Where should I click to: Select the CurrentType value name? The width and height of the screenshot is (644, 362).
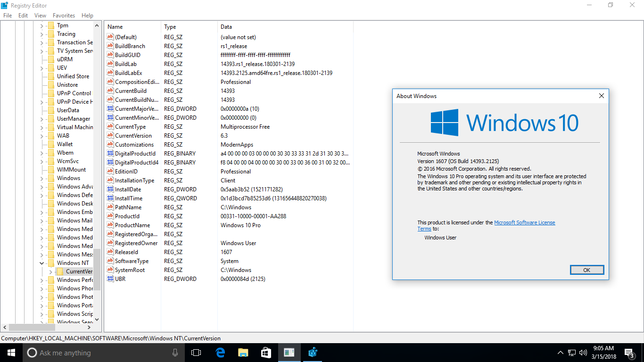[131, 127]
